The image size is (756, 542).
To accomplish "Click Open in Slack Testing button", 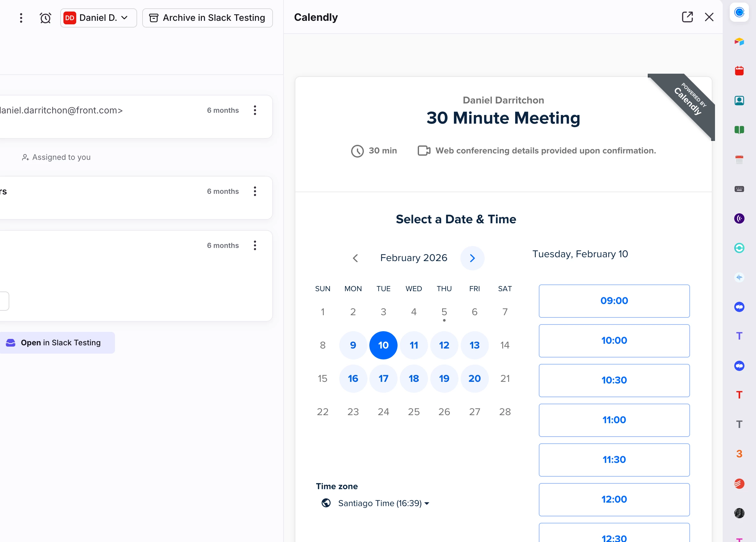I will click(x=57, y=343).
